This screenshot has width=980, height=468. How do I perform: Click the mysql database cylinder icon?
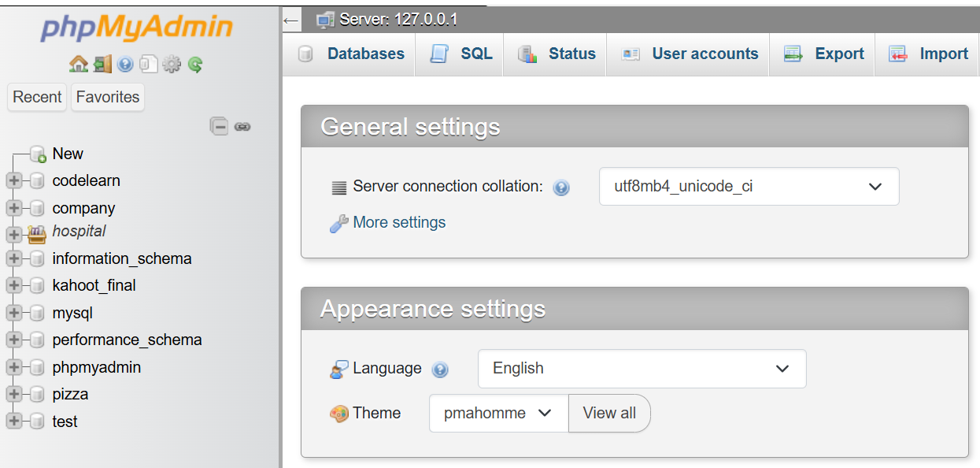click(37, 314)
